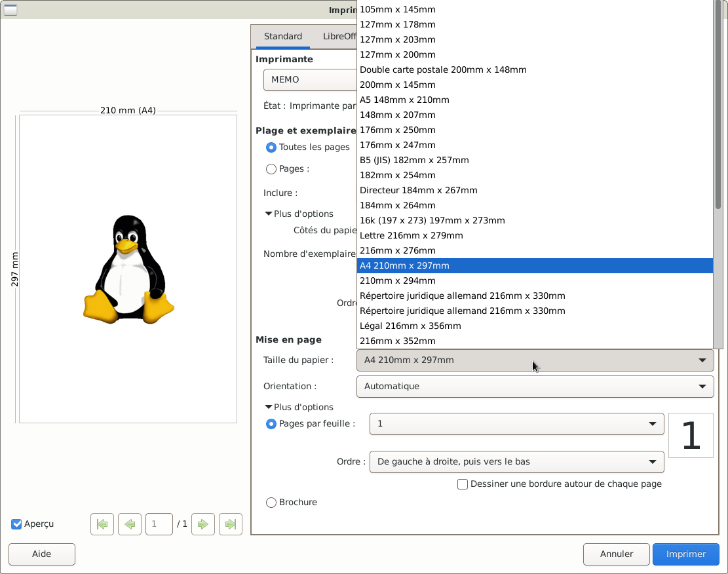Choose 210mm x 294mm paper size

pos(535,281)
